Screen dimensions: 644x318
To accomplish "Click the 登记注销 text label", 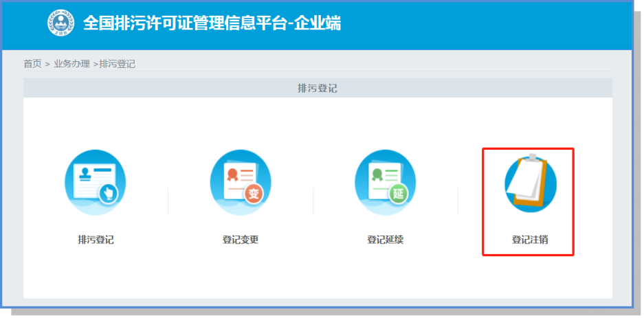I will [x=530, y=240].
